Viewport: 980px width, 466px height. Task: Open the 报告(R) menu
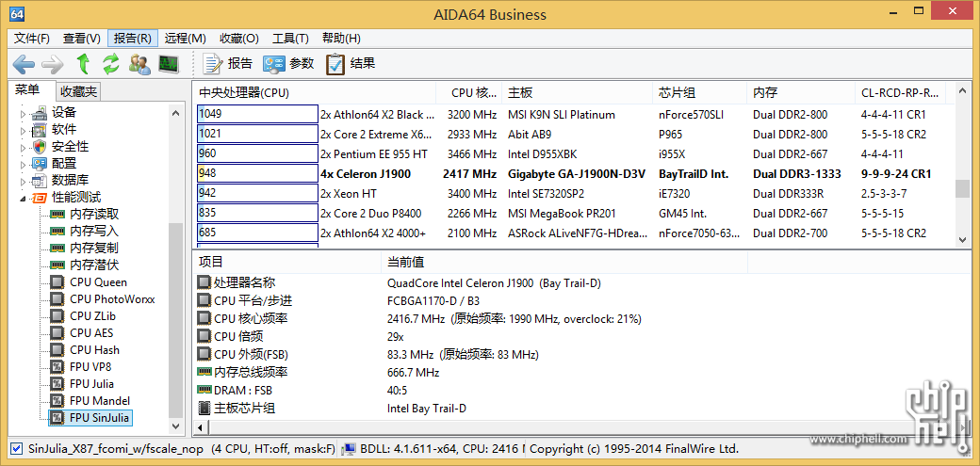click(133, 38)
